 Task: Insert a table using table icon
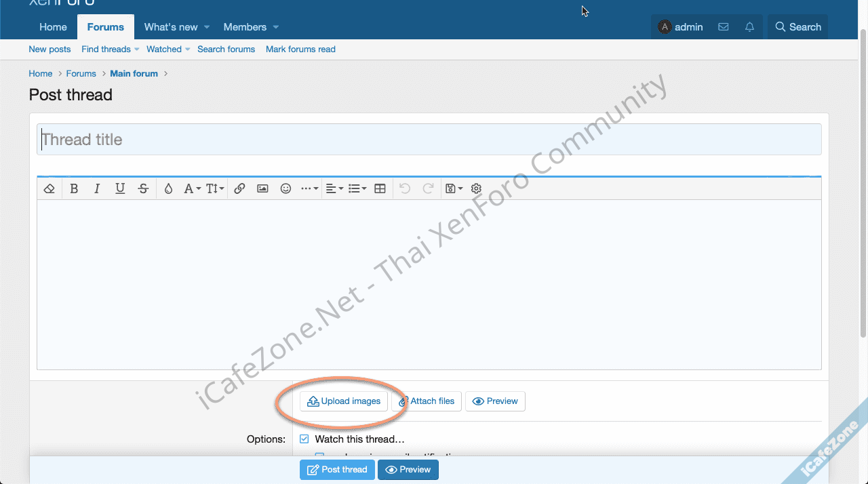tap(380, 189)
